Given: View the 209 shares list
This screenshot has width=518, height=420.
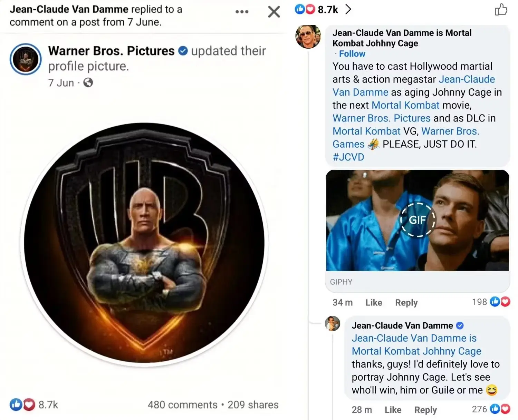Looking at the screenshot, I should 253,404.
